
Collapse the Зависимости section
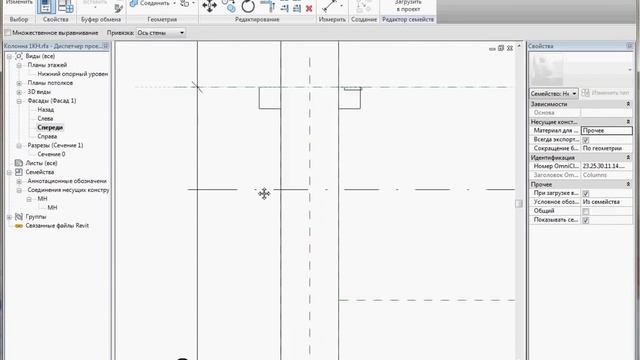pyautogui.click(x=628, y=104)
